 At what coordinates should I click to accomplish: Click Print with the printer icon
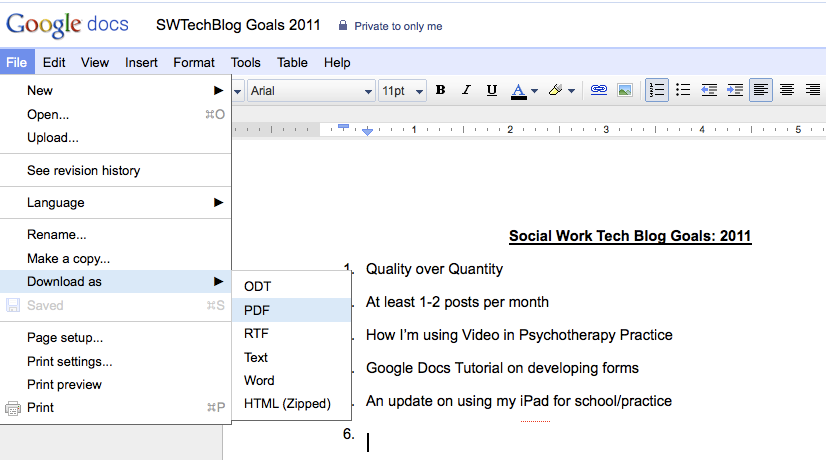click(x=115, y=407)
